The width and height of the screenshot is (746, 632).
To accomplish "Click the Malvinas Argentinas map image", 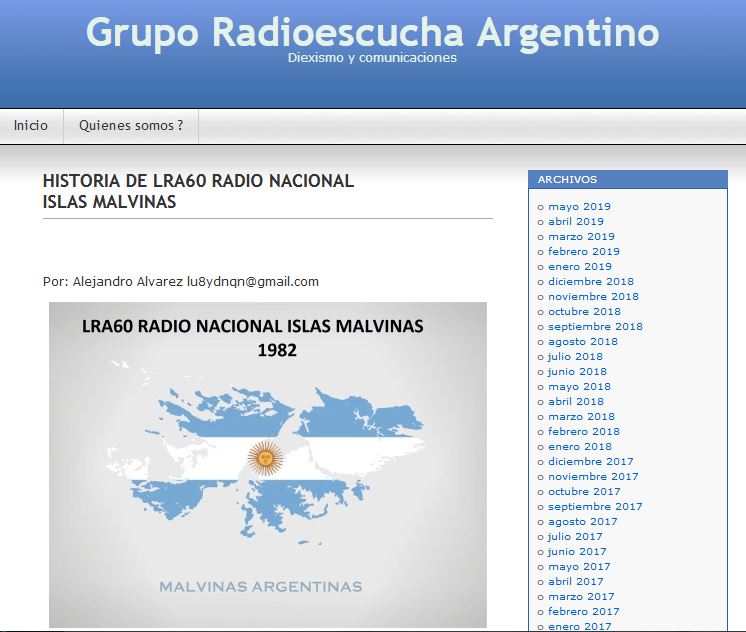I will pos(268,464).
